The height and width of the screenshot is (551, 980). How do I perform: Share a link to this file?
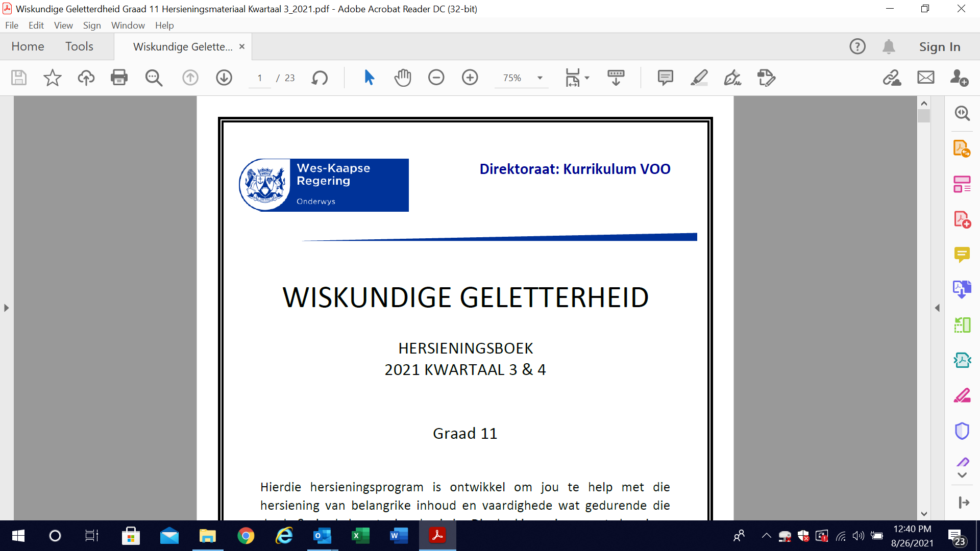(892, 78)
